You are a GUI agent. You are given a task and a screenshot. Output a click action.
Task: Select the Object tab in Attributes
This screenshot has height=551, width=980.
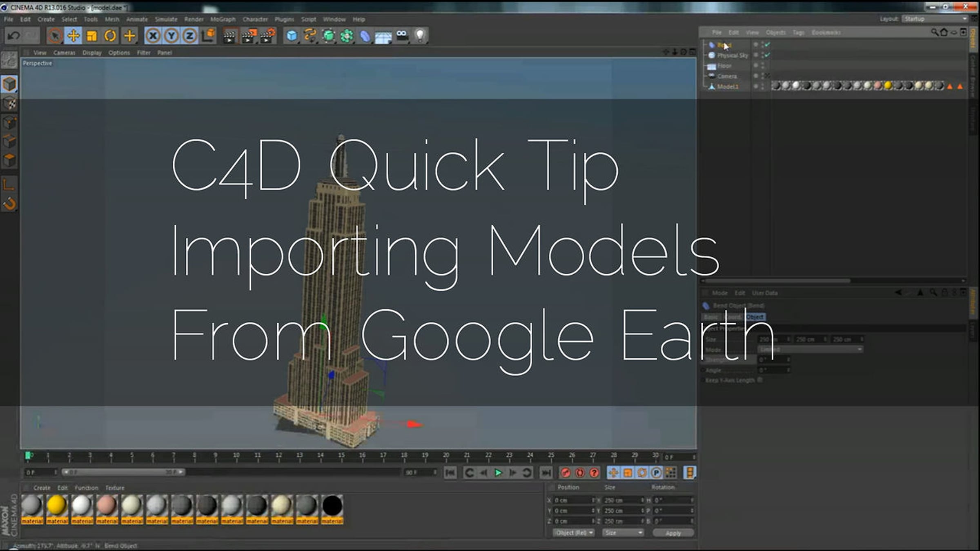pyautogui.click(x=755, y=317)
